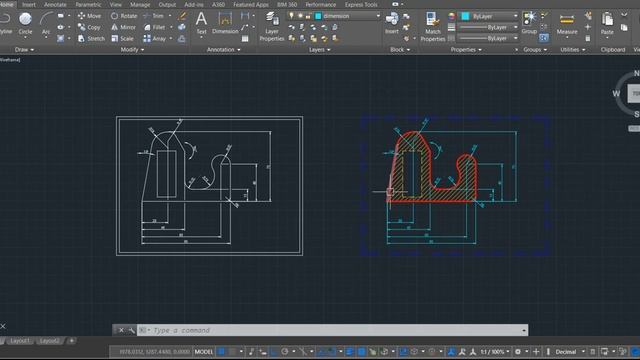Click the Scale tool
The height and width of the screenshot is (360, 640).
(x=122, y=38)
